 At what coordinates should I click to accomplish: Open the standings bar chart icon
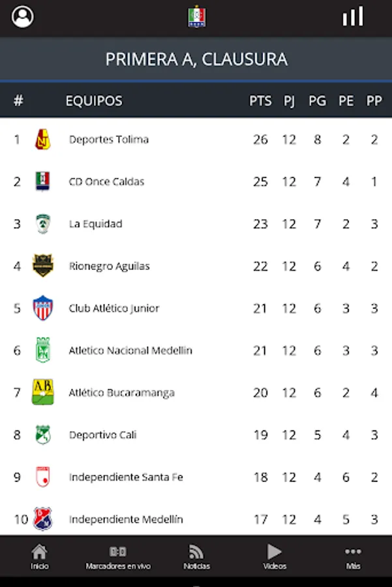click(353, 17)
